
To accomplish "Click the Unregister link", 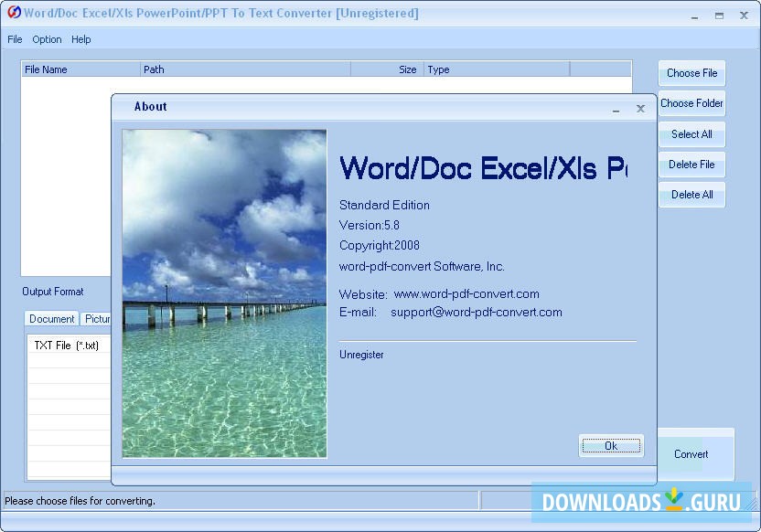I will (x=361, y=355).
